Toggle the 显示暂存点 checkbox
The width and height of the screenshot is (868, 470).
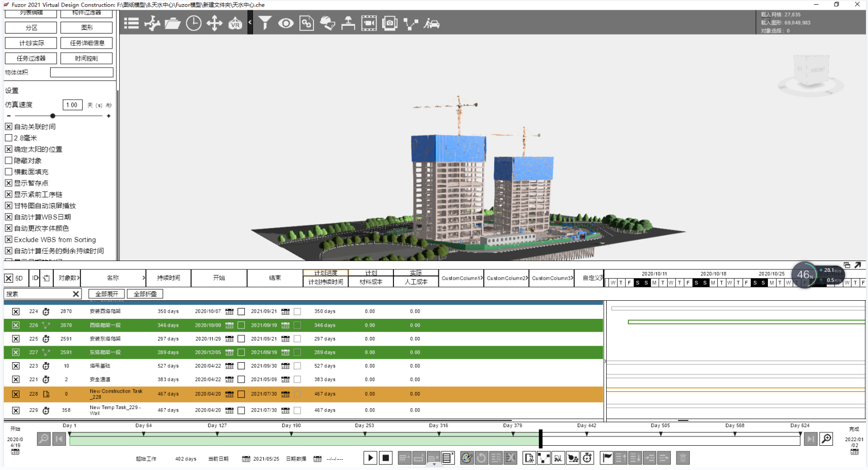(x=9, y=183)
